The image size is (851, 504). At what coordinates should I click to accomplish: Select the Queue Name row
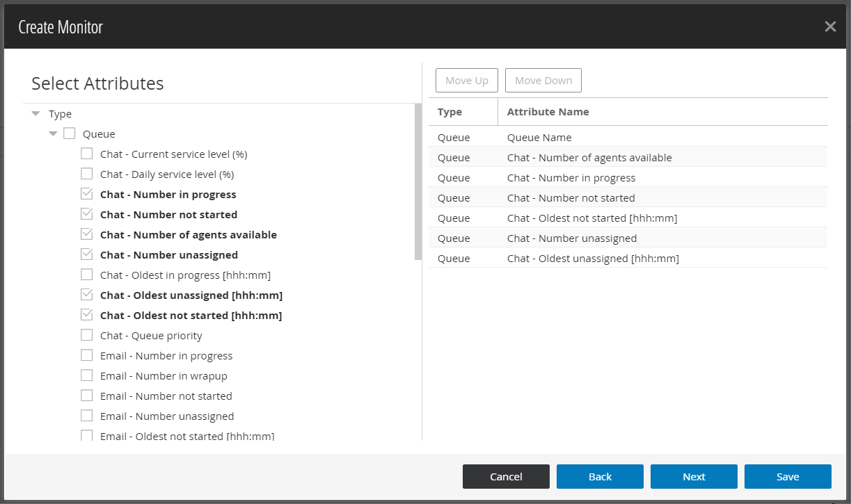(626, 137)
